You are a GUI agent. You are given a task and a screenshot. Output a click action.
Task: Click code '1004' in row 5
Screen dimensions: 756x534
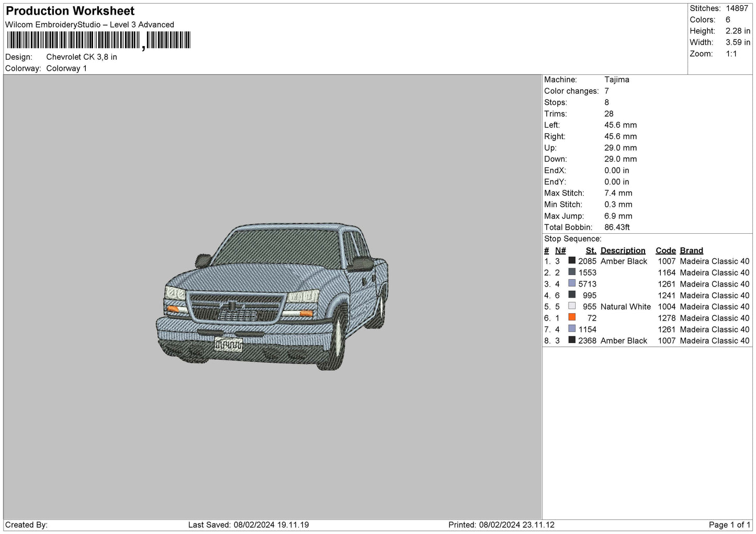click(667, 306)
